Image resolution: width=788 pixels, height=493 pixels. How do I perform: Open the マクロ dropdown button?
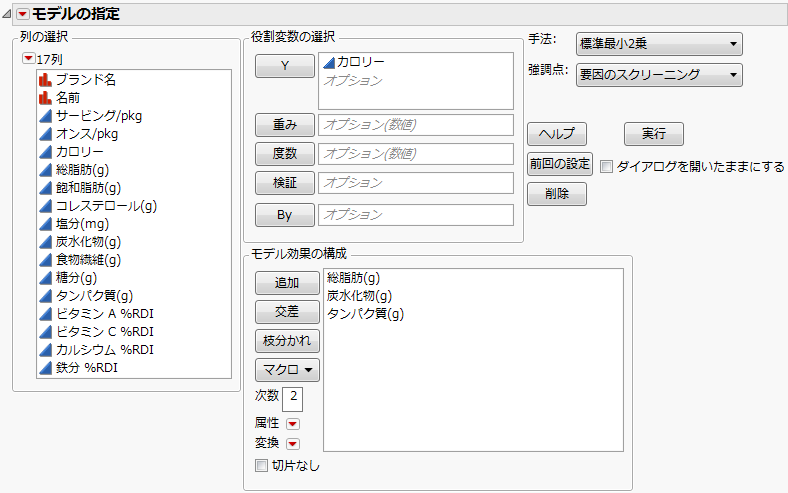[x=286, y=370]
